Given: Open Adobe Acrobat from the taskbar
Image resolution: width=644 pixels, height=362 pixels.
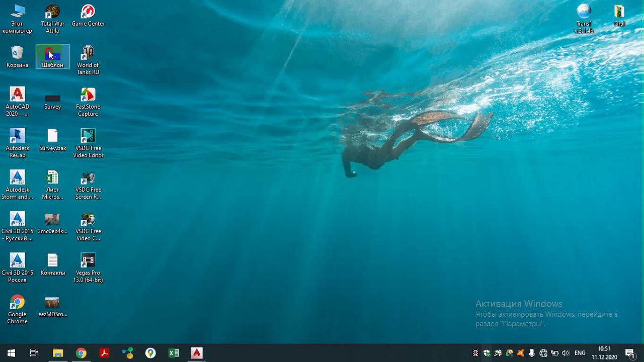Looking at the screenshot, I should click(104, 353).
